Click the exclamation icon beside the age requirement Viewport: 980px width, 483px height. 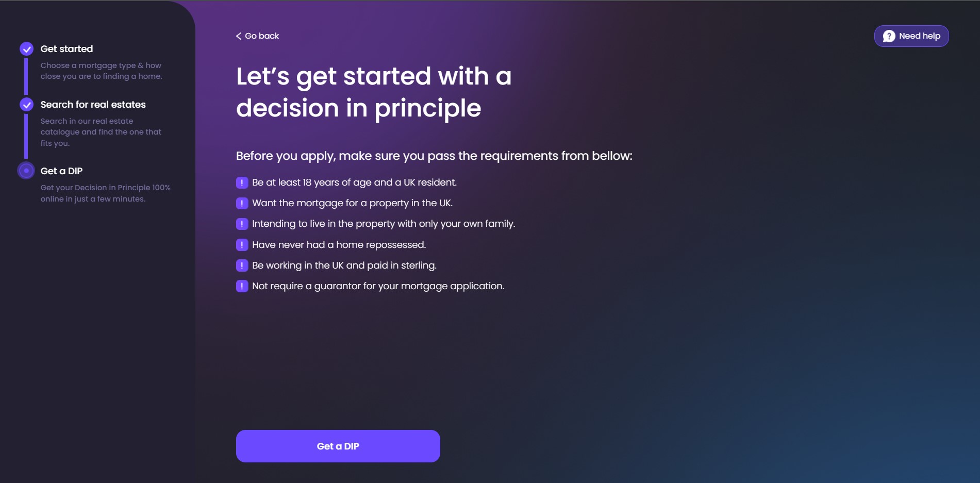pyautogui.click(x=242, y=182)
